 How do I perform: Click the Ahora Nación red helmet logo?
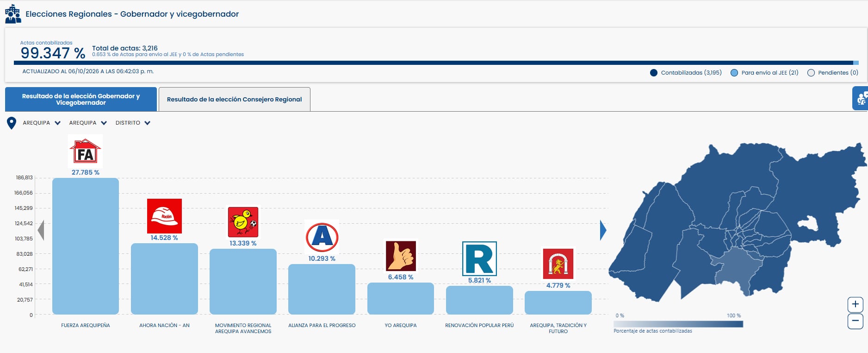click(164, 216)
